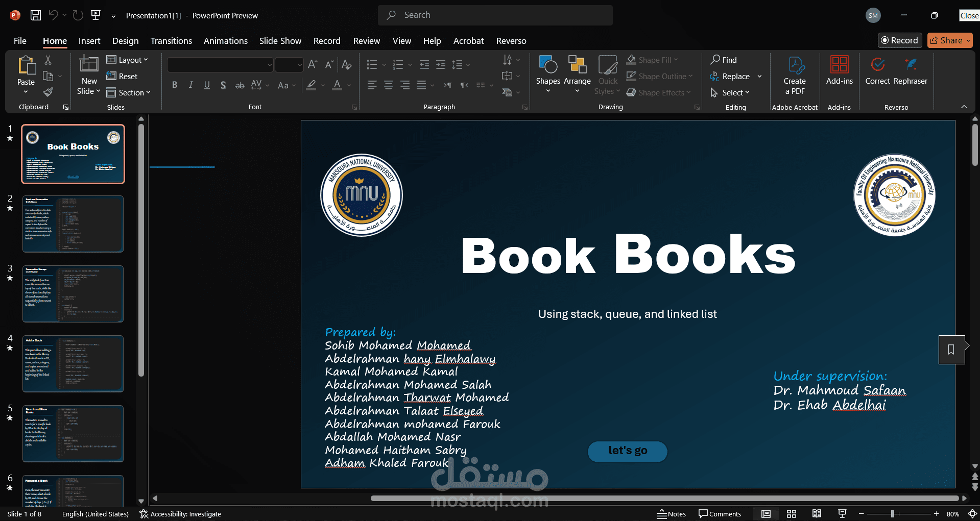Image resolution: width=980 pixels, height=521 pixels.
Task: Switch to the Slide Show tab
Action: [280, 41]
